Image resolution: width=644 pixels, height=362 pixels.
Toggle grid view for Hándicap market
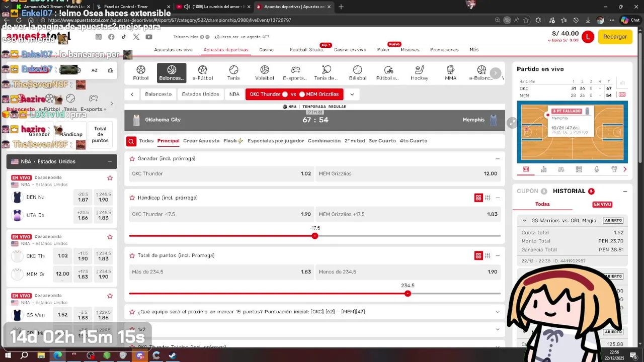(x=478, y=198)
